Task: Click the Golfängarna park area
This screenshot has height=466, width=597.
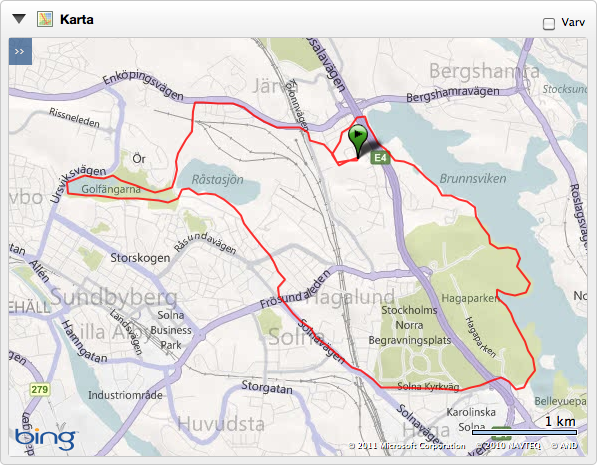Action: click(x=111, y=189)
